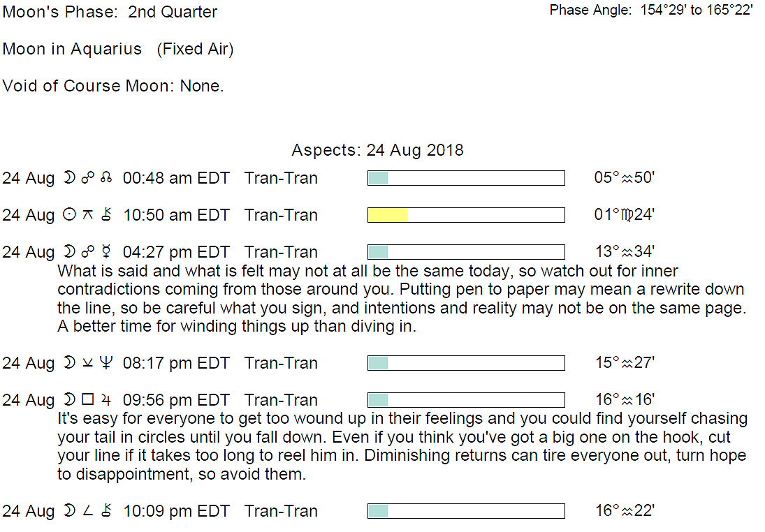Viewport: 765px width, 532px height.
Task: Click the Chiron glyph in 10:09 pm aspect
Action: [x=106, y=512]
